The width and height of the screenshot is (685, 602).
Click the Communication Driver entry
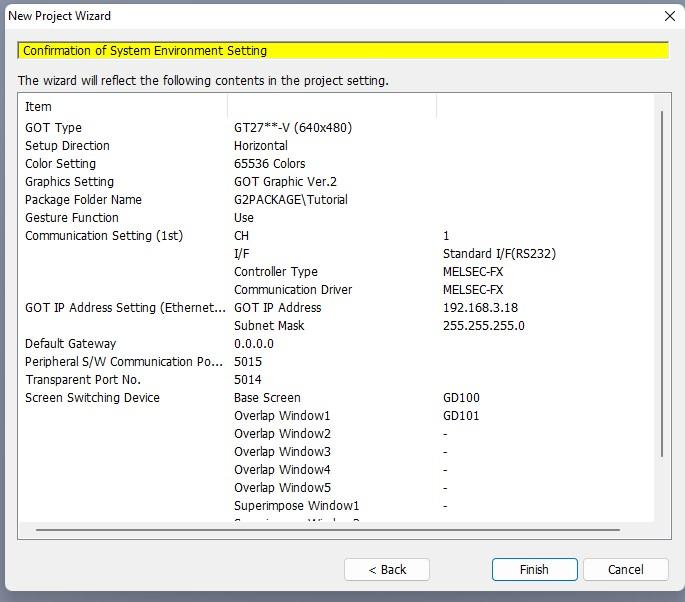[x=293, y=289]
